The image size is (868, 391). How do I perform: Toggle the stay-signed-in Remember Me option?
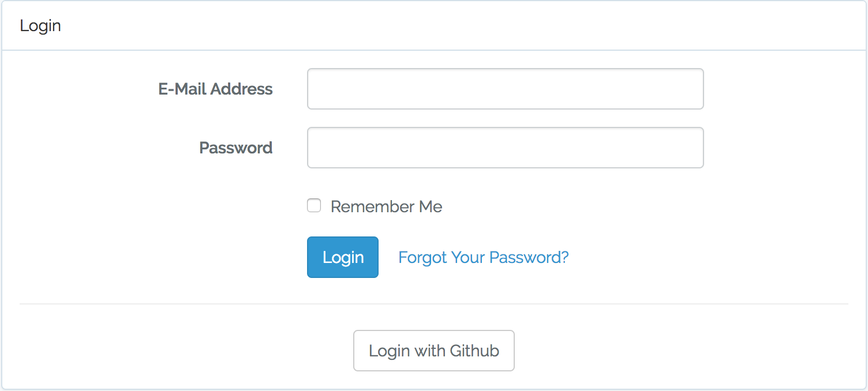pyautogui.click(x=314, y=206)
